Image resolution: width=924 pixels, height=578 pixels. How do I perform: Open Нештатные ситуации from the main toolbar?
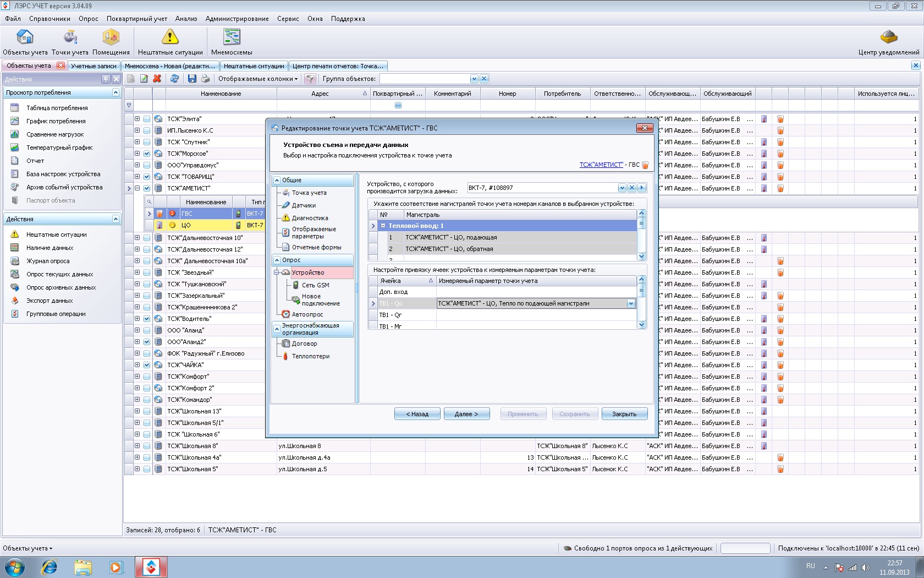click(x=170, y=42)
